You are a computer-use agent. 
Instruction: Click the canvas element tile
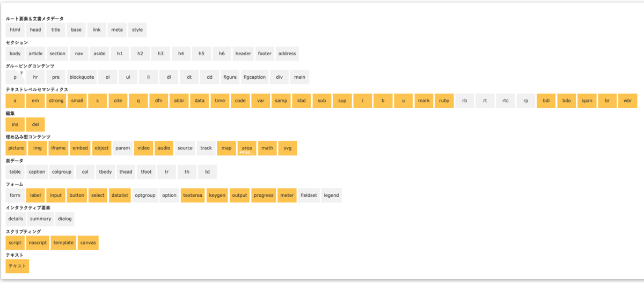pyautogui.click(x=88, y=242)
